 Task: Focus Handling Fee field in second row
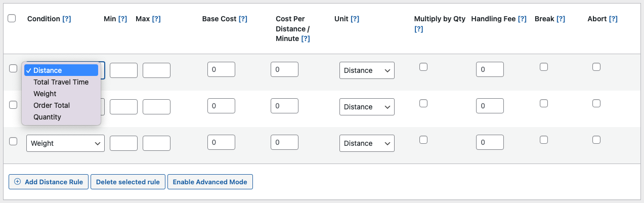(490, 106)
